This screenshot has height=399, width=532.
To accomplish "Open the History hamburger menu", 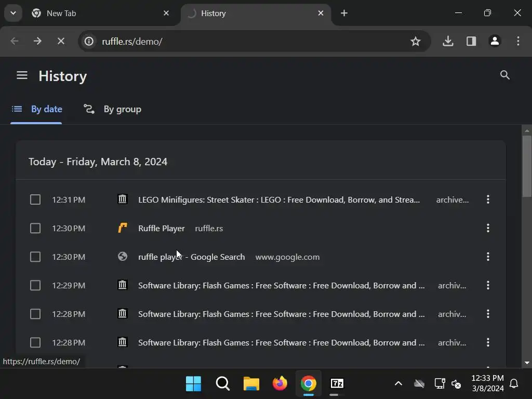I will pos(22,75).
